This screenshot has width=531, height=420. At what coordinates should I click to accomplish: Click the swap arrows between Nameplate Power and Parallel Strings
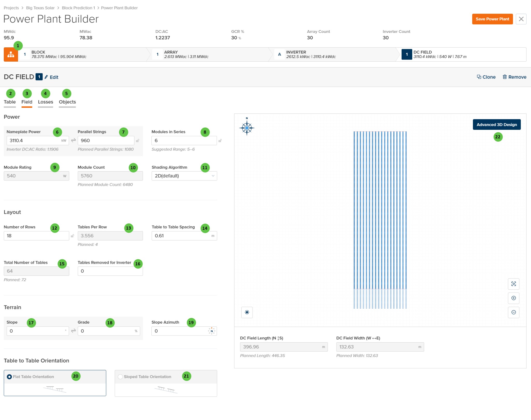[73, 140]
